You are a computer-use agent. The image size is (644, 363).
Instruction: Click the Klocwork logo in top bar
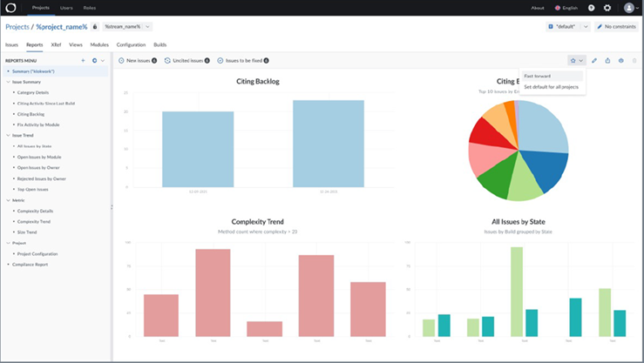[x=10, y=8]
